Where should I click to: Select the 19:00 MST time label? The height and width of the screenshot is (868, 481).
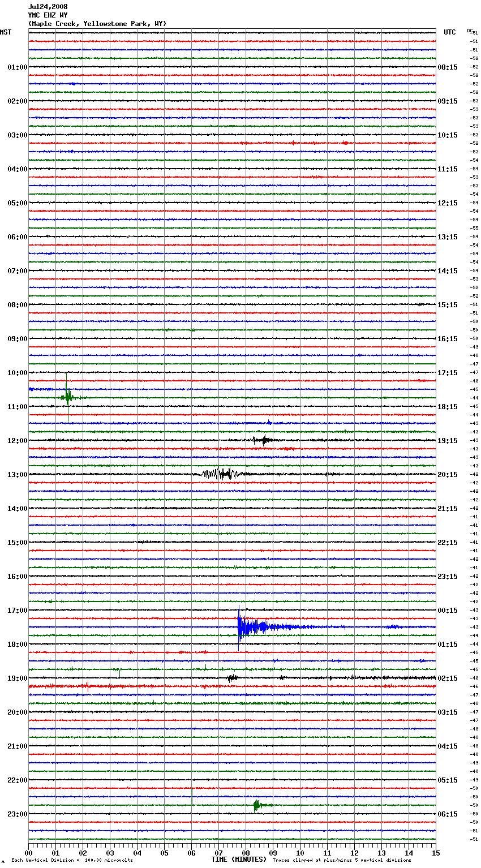(17, 678)
